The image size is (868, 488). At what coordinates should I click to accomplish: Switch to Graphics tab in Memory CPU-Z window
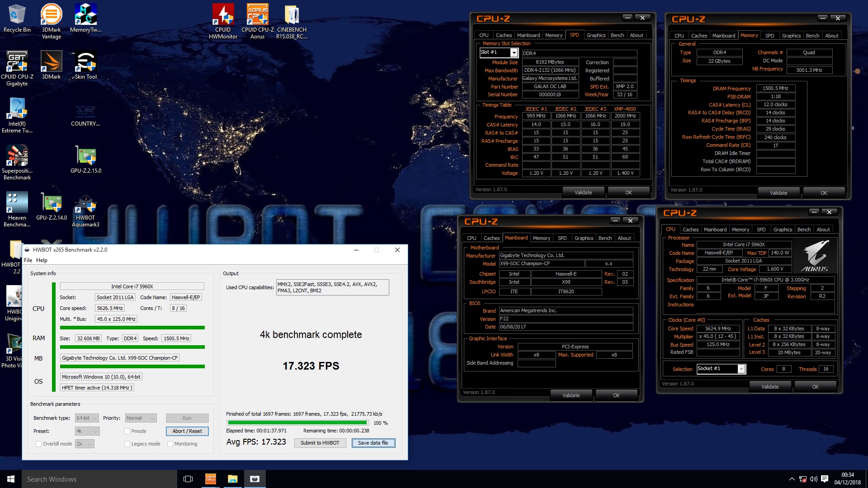click(x=791, y=36)
